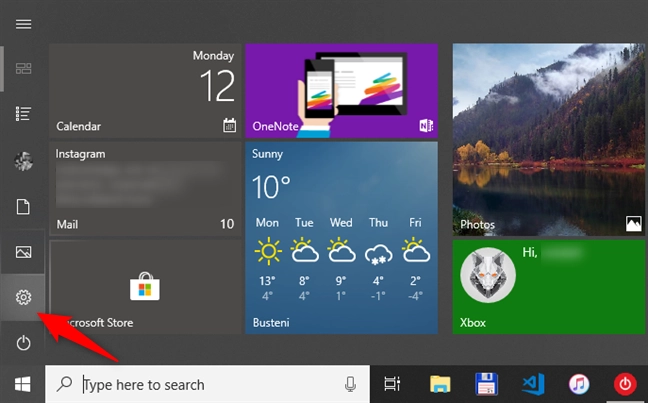Click the calendar icon on Calendar tile
The width and height of the screenshot is (648, 403).
pyautogui.click(x=229, y=125)
